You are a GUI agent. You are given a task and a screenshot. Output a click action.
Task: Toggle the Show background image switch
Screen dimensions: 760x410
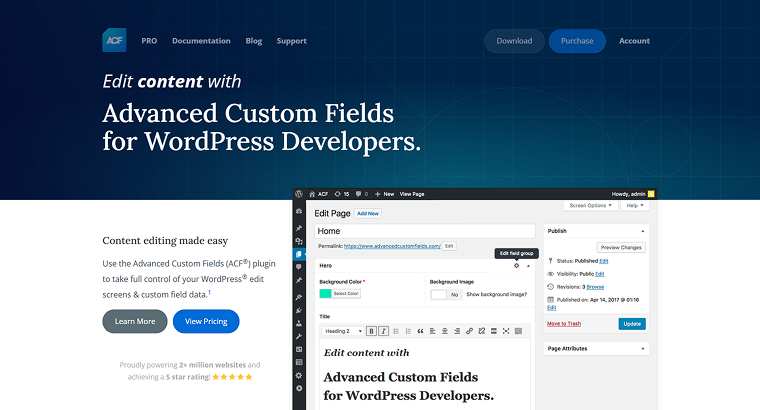click(445, 295)
